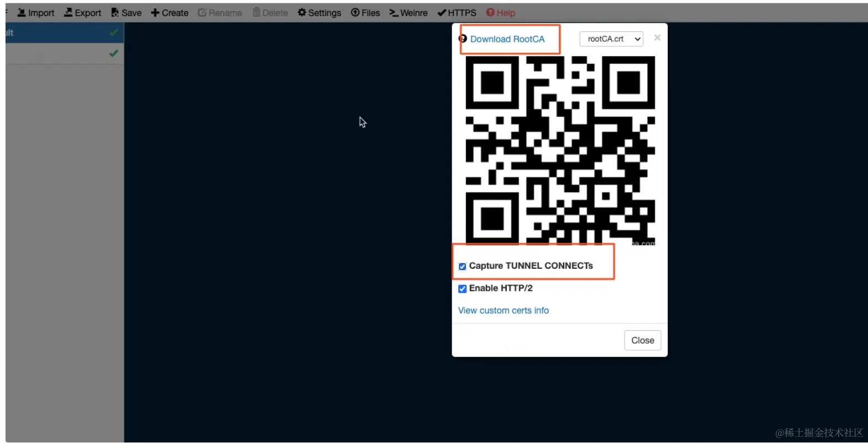
Task: Click the question mark icon beside Download RootCA
Action: (463, 39)
